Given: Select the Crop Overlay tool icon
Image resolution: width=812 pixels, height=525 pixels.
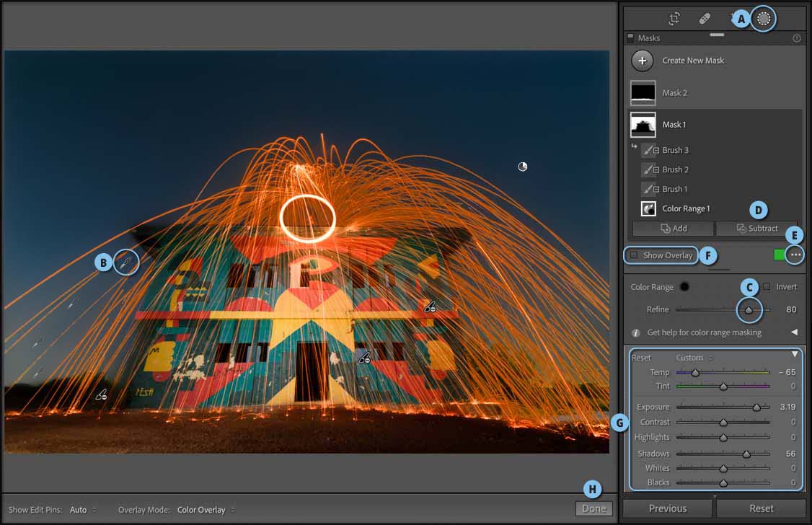Looking at the screenshot, I should click(x=674, y=19).
